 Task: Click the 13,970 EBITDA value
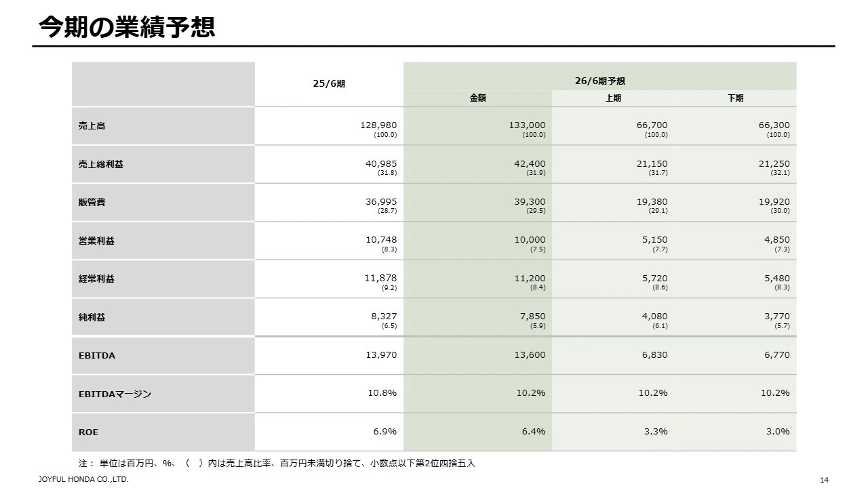coord(380,355)
